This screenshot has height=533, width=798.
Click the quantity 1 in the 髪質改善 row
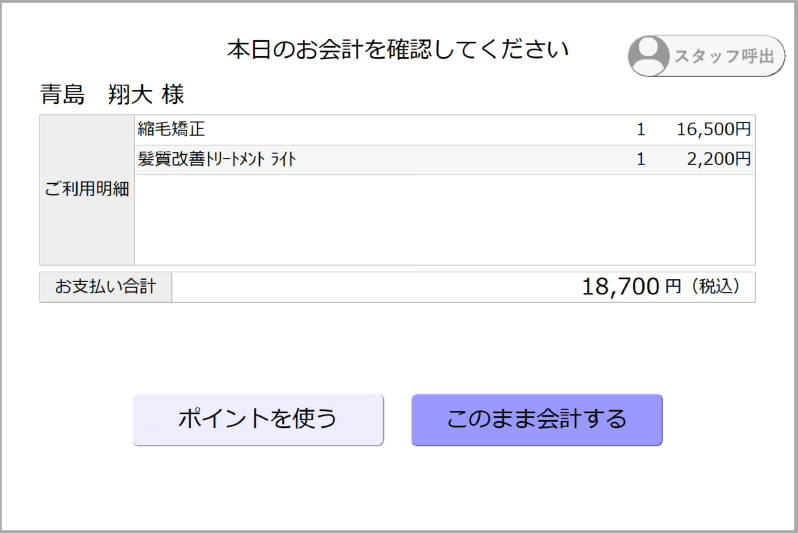pyautogui.click(x=640, y=159)
